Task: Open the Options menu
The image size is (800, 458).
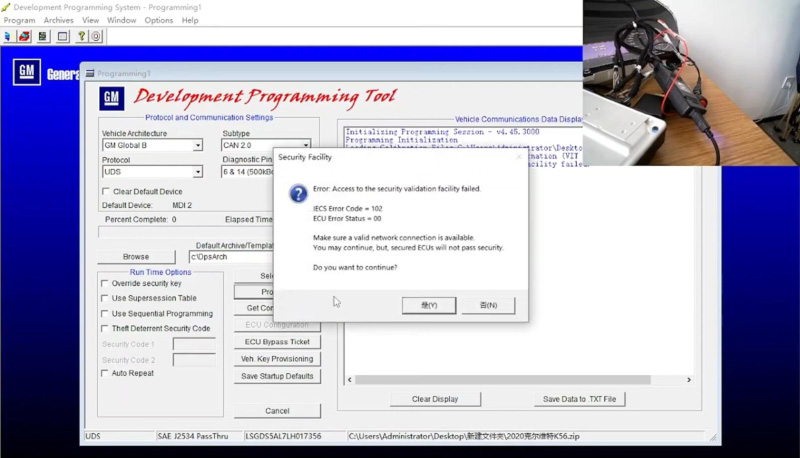Action: tap(159, 20)
